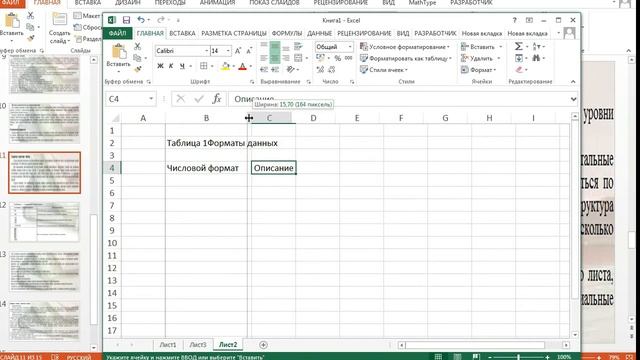640x360 pixels.
Task: Switch to Excel ДАННЫЕ tab
Action: coord(319,33)
